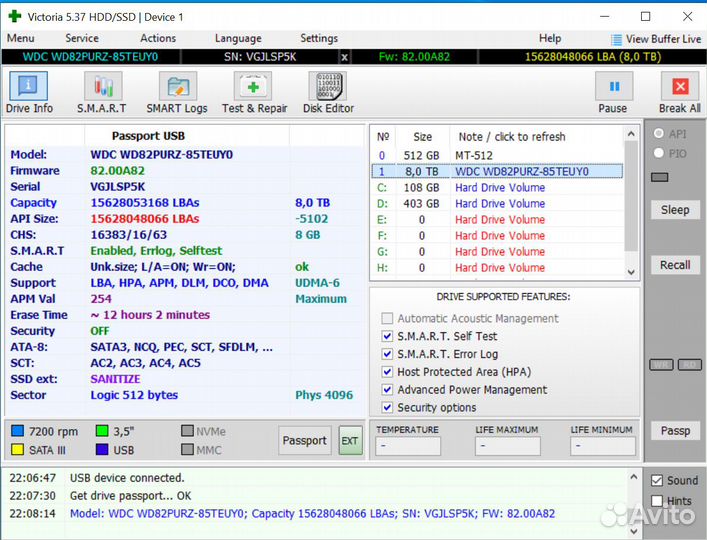Click the Sleep button
Image resolution: width=707 pixels, height=540 pixels.
[x=675, y=210]
